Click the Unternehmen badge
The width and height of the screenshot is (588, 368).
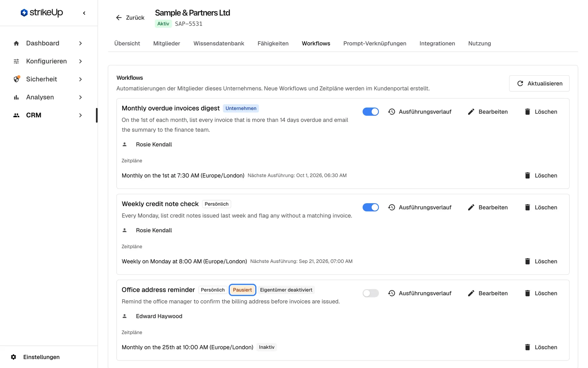click(241, 108)
